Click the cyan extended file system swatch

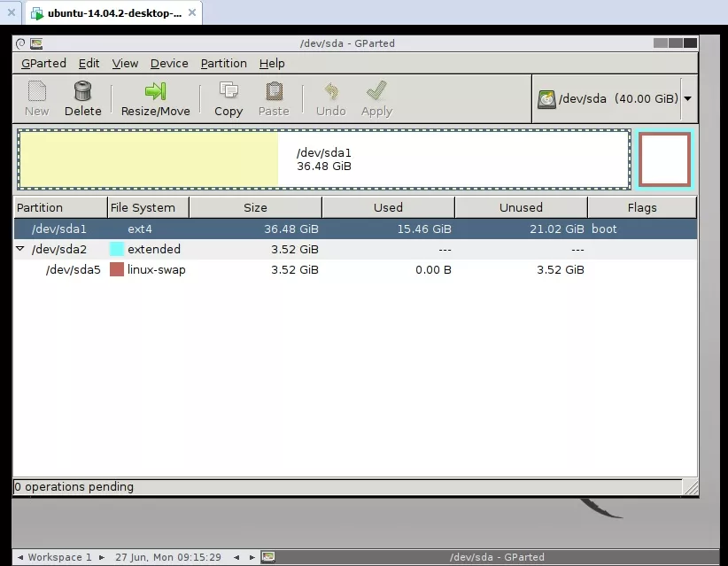117,249
